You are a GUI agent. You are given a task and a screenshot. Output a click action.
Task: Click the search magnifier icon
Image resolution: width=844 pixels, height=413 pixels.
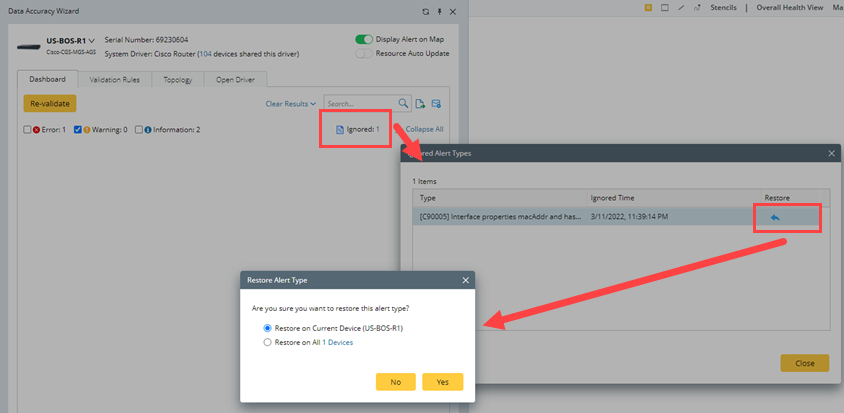(404, 103)
